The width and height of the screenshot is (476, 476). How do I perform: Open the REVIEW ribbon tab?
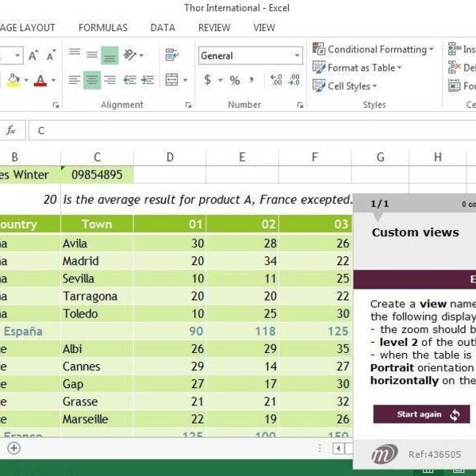pos(214,28)
